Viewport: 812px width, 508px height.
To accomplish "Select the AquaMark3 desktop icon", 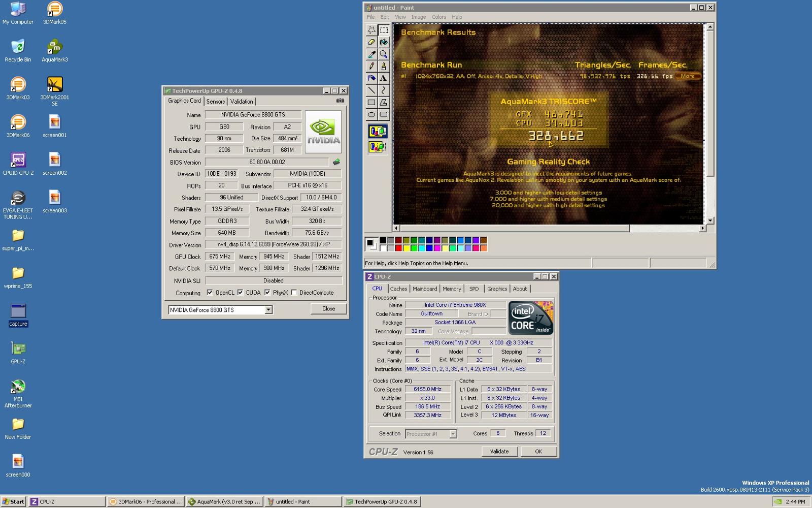I will point(54,50).
